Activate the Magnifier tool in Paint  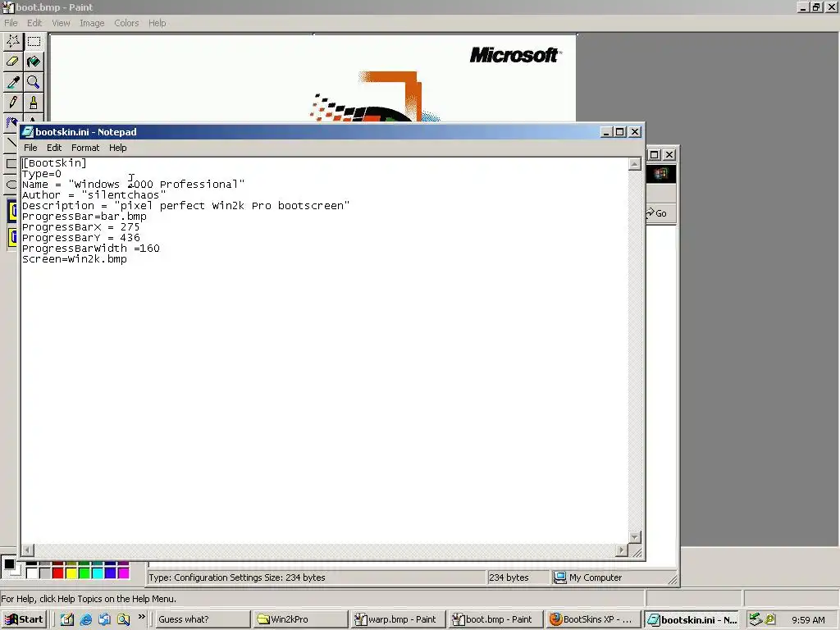point(34,82)
